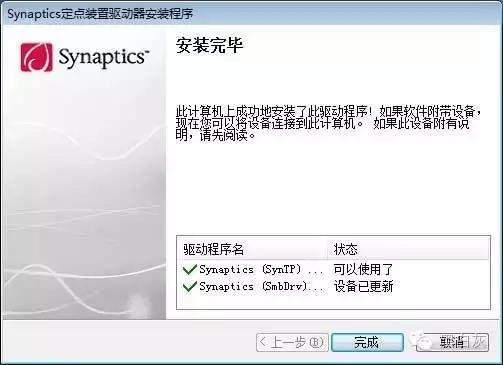The width and height of the screenshot is (503, 365).
Task: Click the Synaptics定点装置驱动器安装程序 title bar
Action: coord(251,14)
